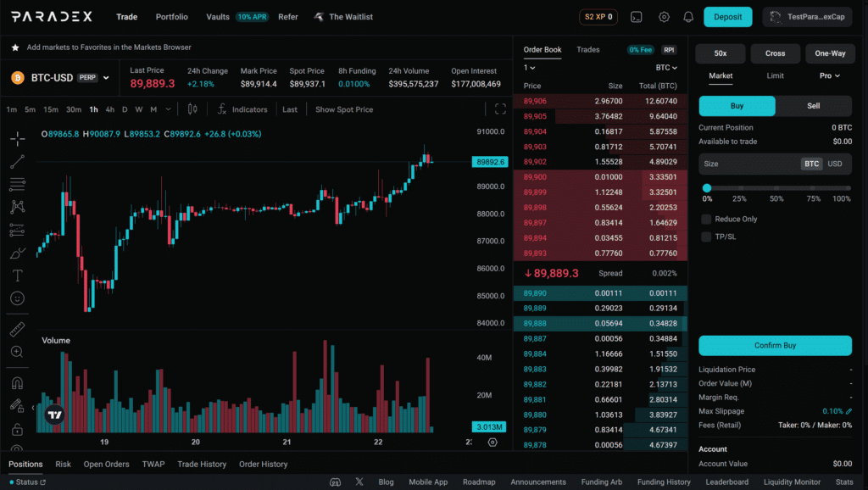This screenshot has width=868, height=490.
Task: Open the Funding History link
Action: pyautogui.click(x=664, y=482)
